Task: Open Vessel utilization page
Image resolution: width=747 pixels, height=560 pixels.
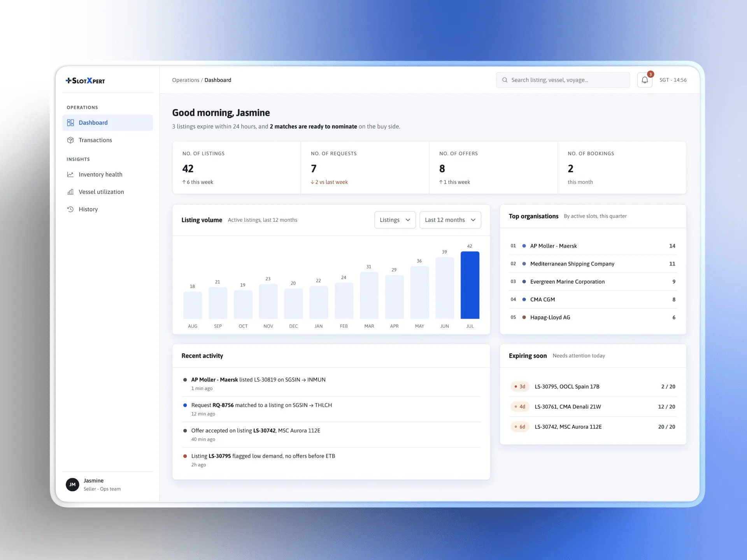Action: (107, 192)
